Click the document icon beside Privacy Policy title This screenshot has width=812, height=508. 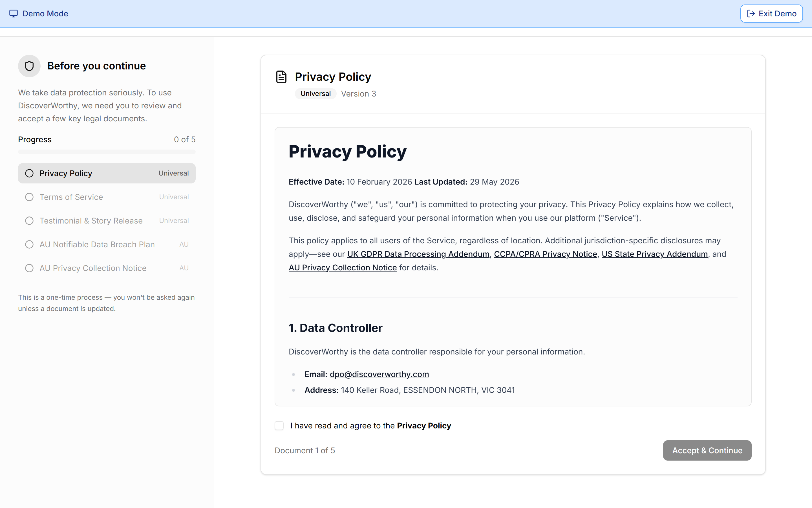(x=281, y=76)
